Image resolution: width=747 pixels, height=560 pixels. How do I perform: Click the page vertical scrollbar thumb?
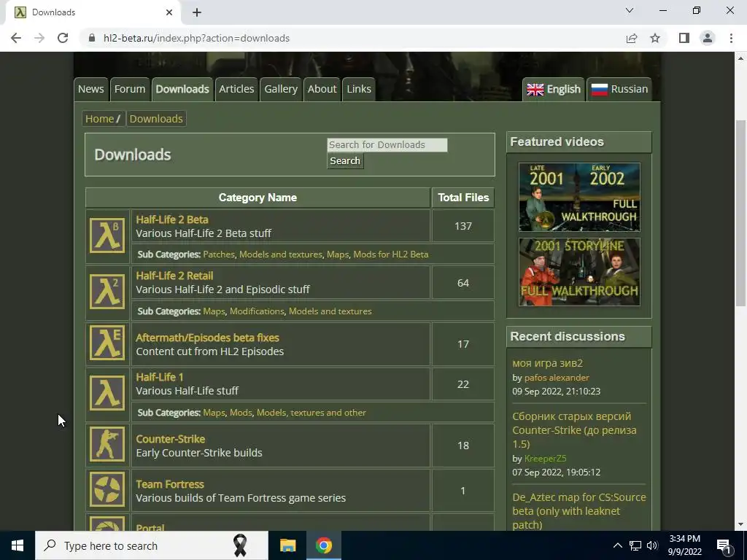tap(740, 214)
